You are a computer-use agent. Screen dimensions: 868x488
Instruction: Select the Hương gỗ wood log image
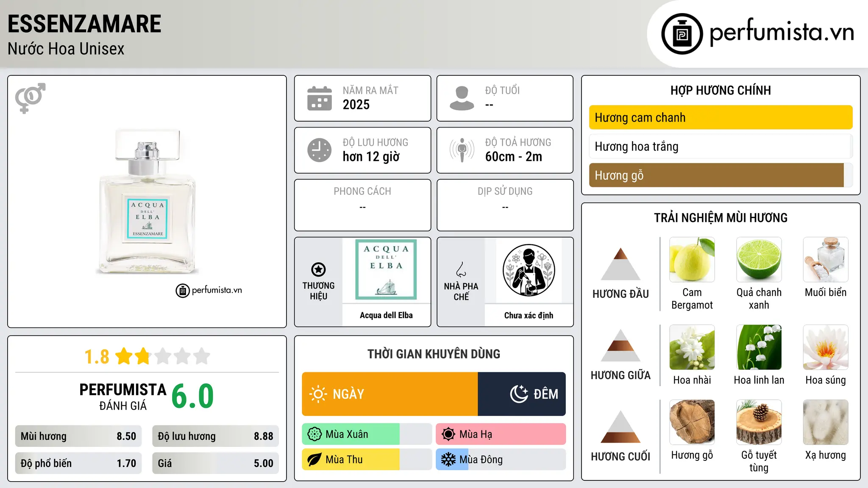692,422
